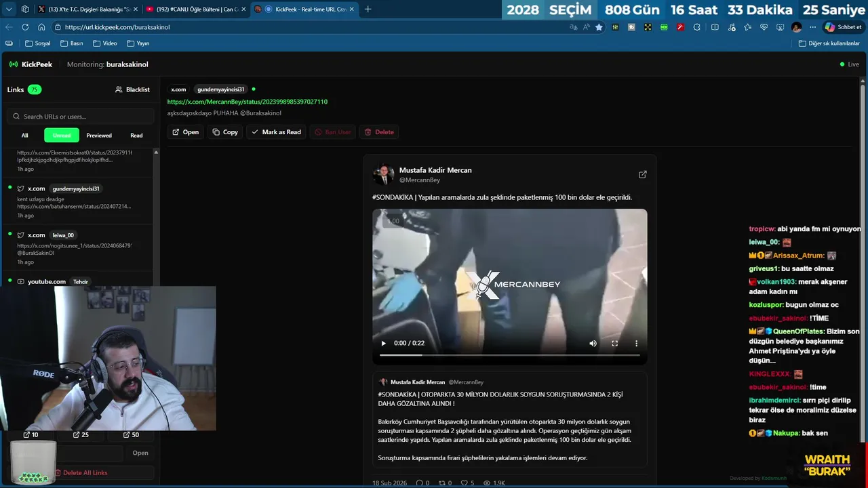Copy the selected link URL
The width and height of the screenshot is (868, 488).
(x=225, y=132)
